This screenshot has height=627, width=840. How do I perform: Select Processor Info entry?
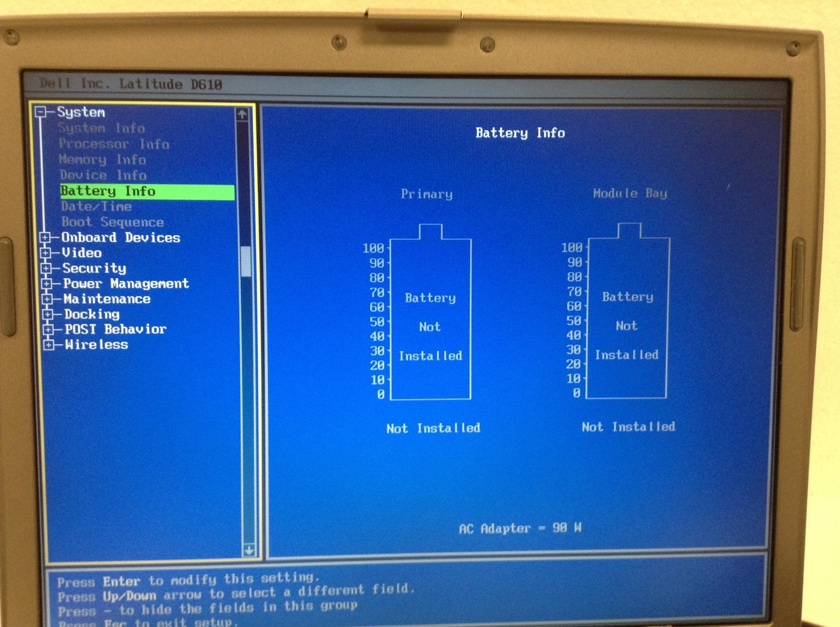pos(114,144)
